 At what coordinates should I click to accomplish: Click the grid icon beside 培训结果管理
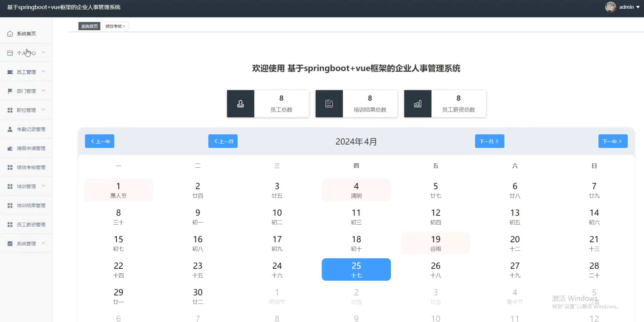10,206
